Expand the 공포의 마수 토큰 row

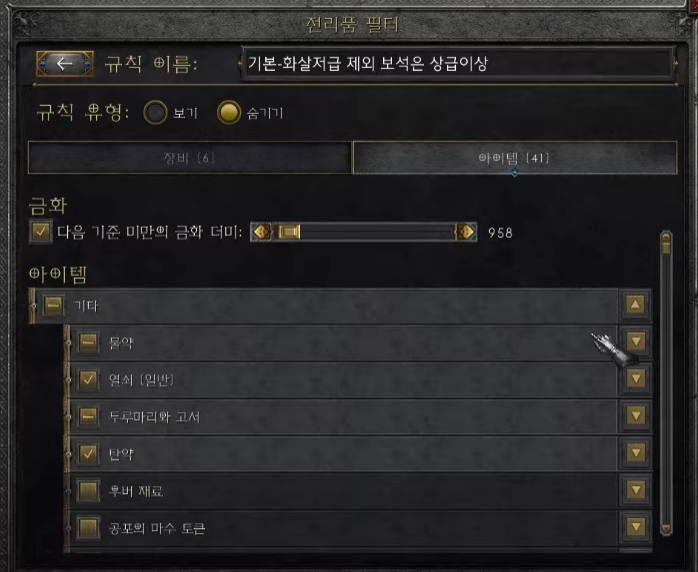[636, 527]
